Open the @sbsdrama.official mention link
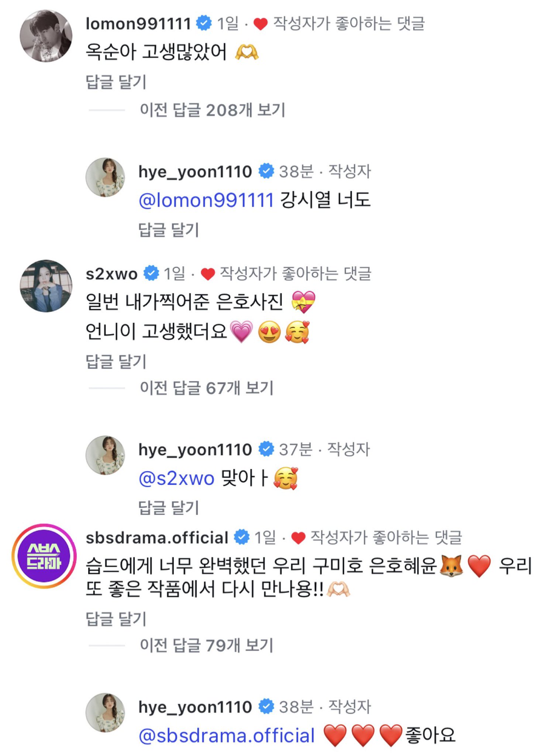This screenshot has height=756, width=552. [x=227, y=735]
